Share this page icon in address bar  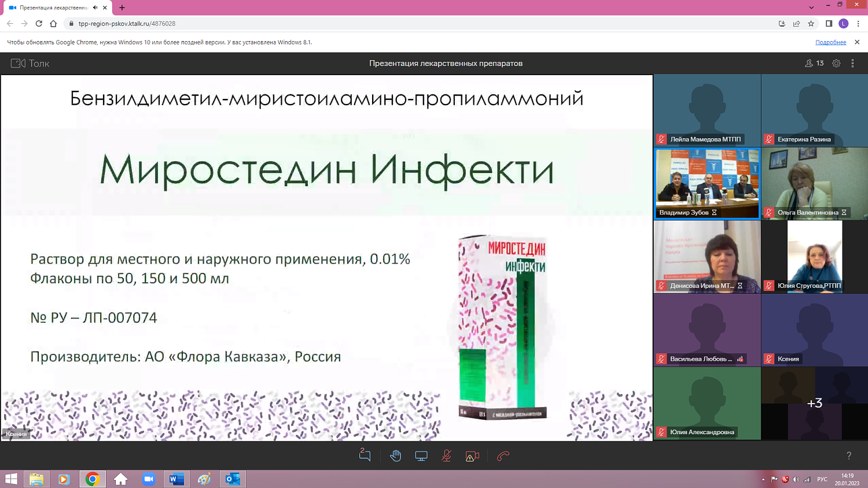[797, 24]
